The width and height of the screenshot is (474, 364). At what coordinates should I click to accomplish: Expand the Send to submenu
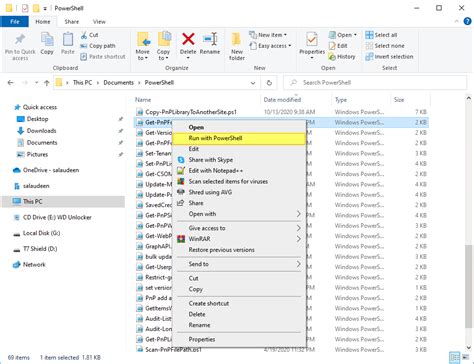pyautogui.click(x=239, y=264)
